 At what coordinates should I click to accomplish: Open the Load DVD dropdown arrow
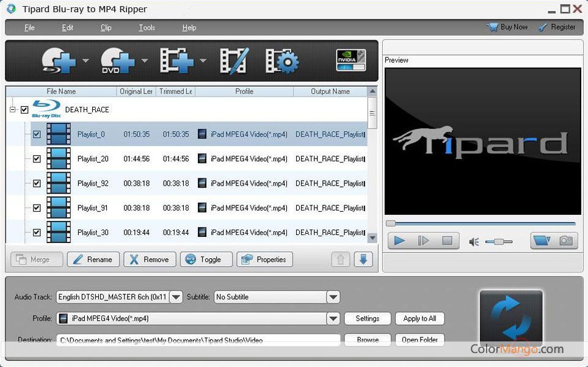(145, 60)
